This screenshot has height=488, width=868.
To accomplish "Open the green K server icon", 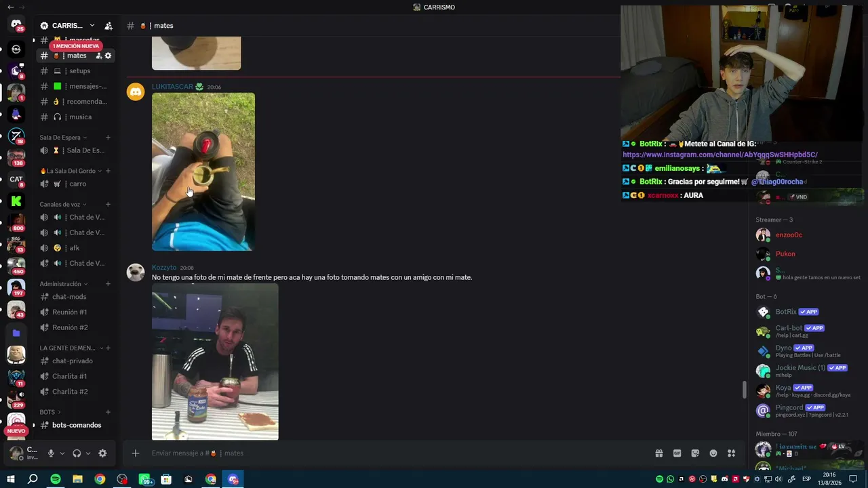I will (16, 201).
